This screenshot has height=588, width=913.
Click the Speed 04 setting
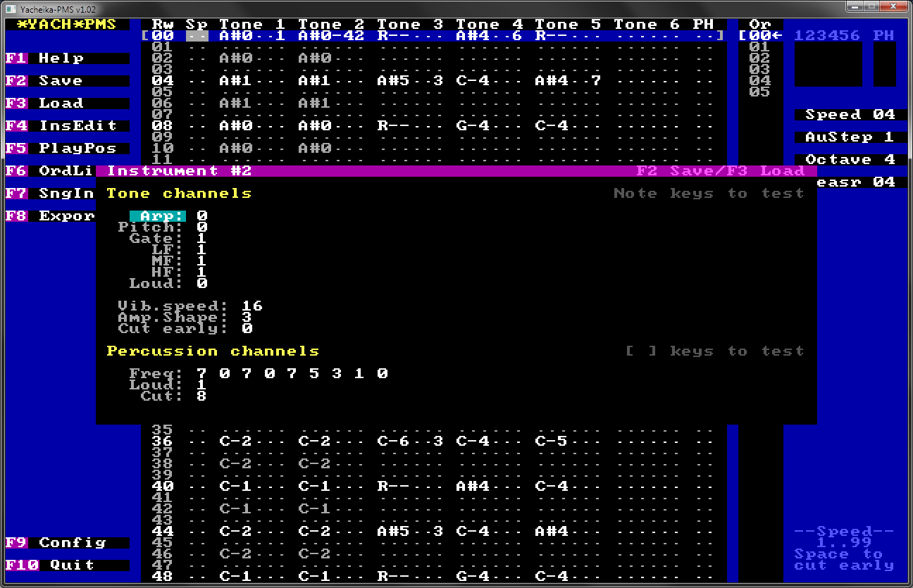pos(850,115)
